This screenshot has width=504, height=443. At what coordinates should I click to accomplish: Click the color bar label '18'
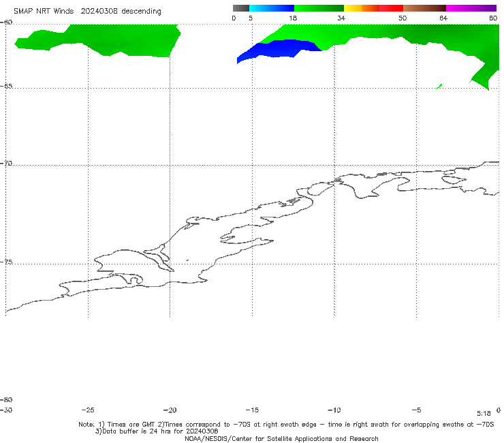[293, 18]
